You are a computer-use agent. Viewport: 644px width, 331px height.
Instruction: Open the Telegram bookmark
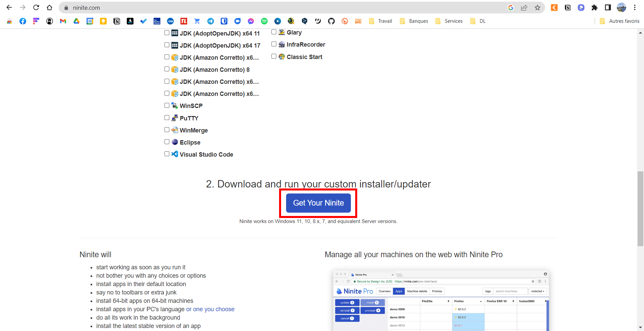coord(211,21)
